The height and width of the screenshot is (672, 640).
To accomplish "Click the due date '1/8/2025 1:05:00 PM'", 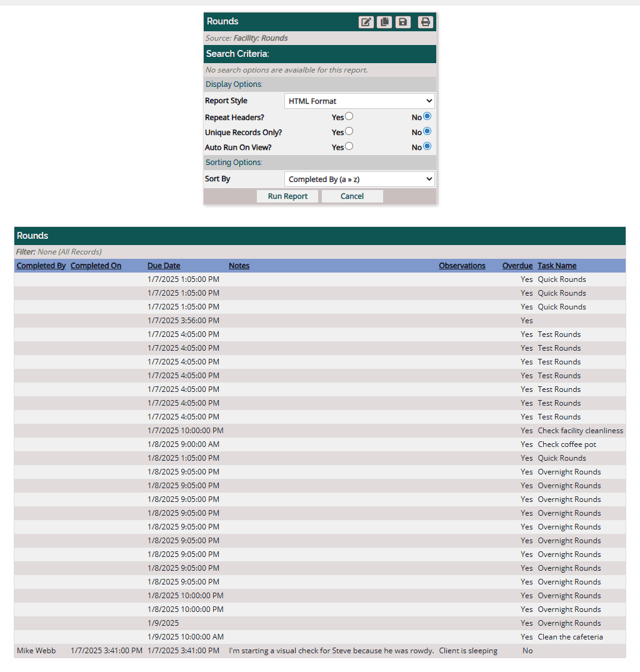I will (183, 458).
